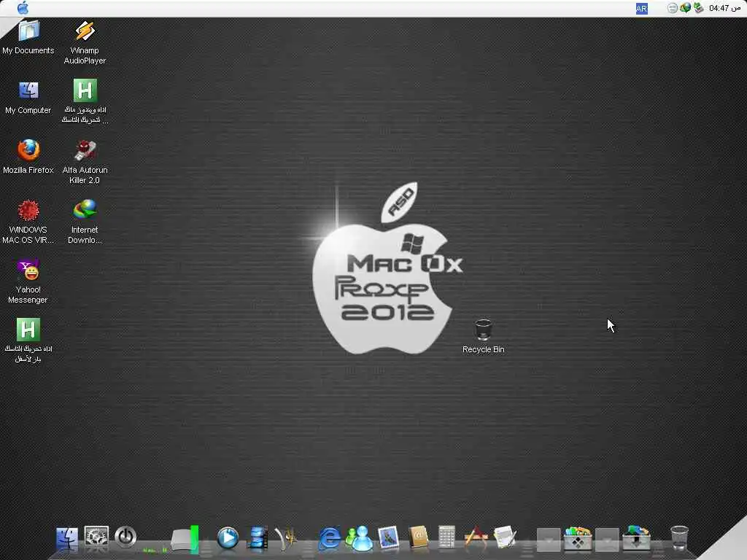
Task: Select the Recycle Bin desktop icon
Action: coord(483,330)
